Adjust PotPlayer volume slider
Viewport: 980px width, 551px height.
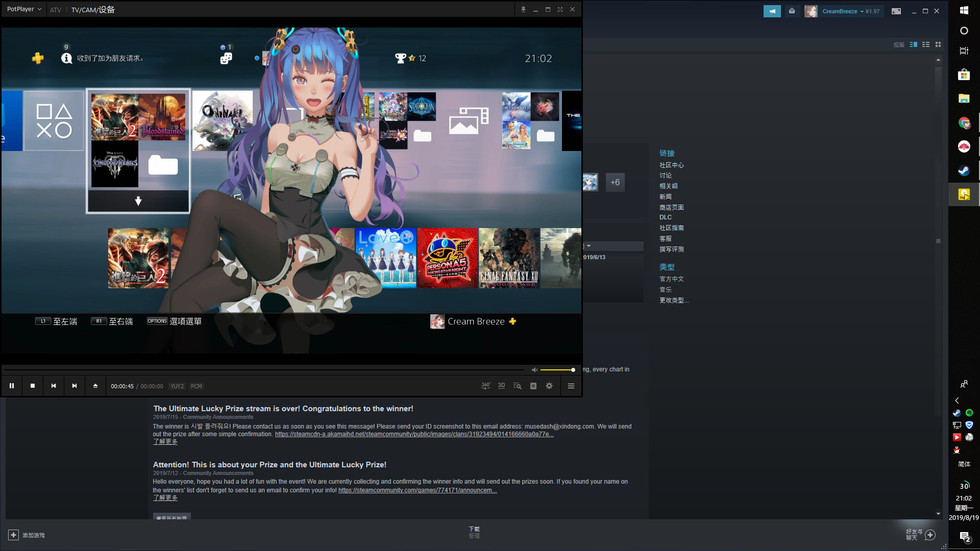[x=557, y=370]
